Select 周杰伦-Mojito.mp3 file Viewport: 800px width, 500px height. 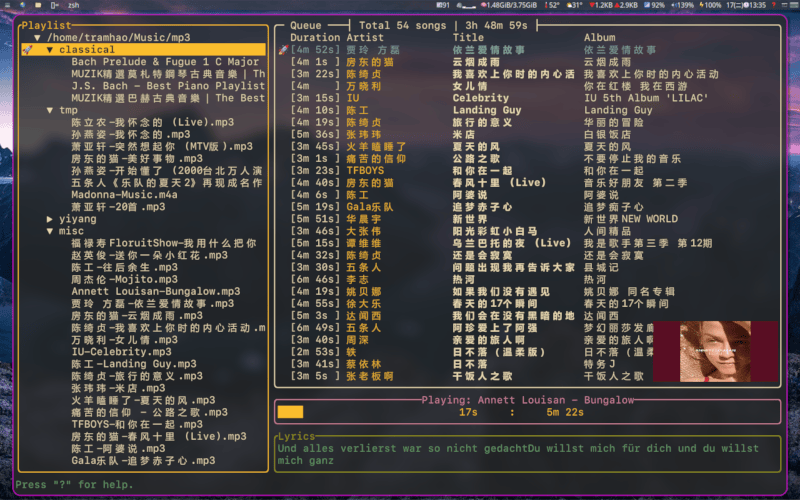(124, 280)
